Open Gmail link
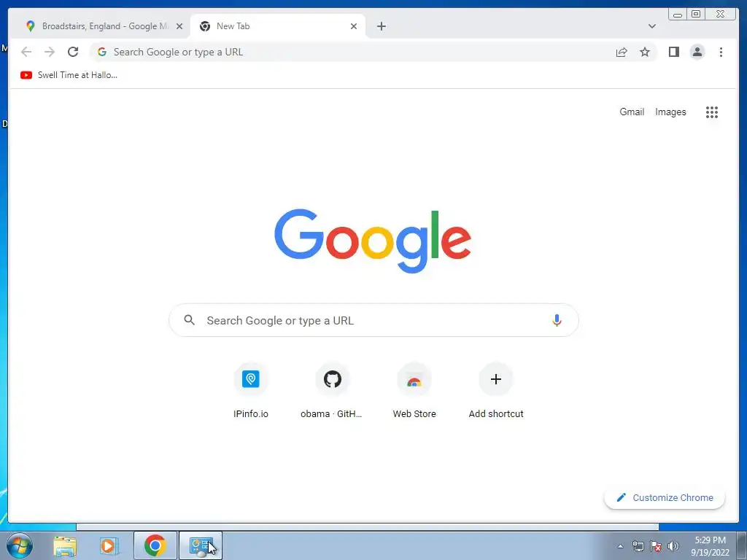747x560 pixels. pyautogui.click(x=632, y=112)
